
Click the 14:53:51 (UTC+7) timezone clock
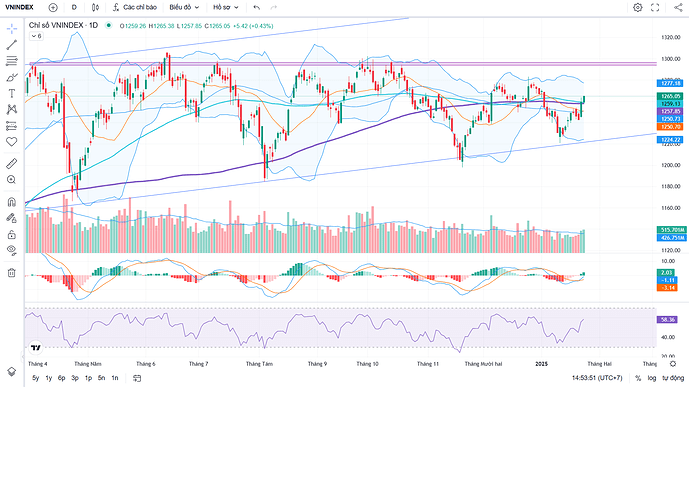point(598,378)
